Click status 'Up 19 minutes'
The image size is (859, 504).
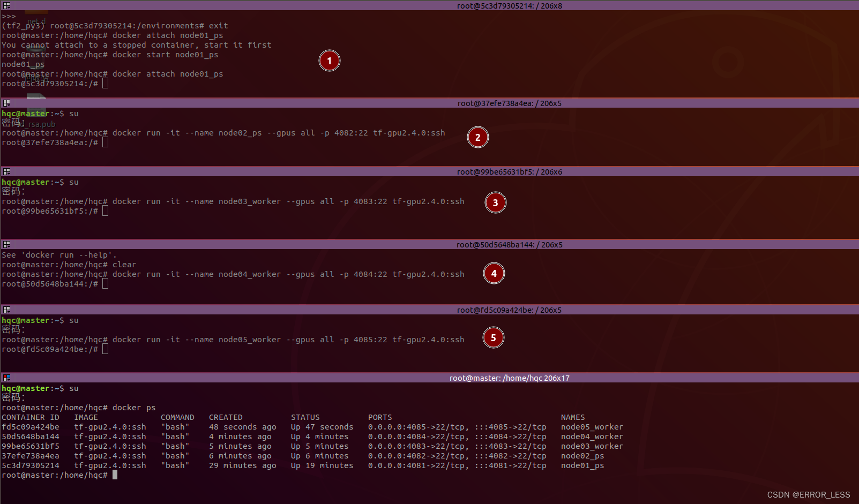[x=322, y=465]
